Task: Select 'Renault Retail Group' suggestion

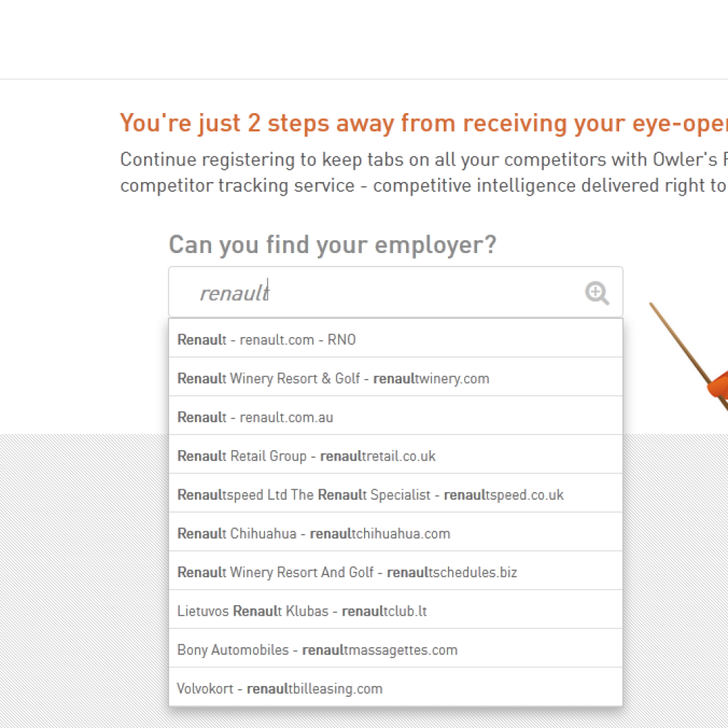Action: pyautogui.click(x=395, y=454)
